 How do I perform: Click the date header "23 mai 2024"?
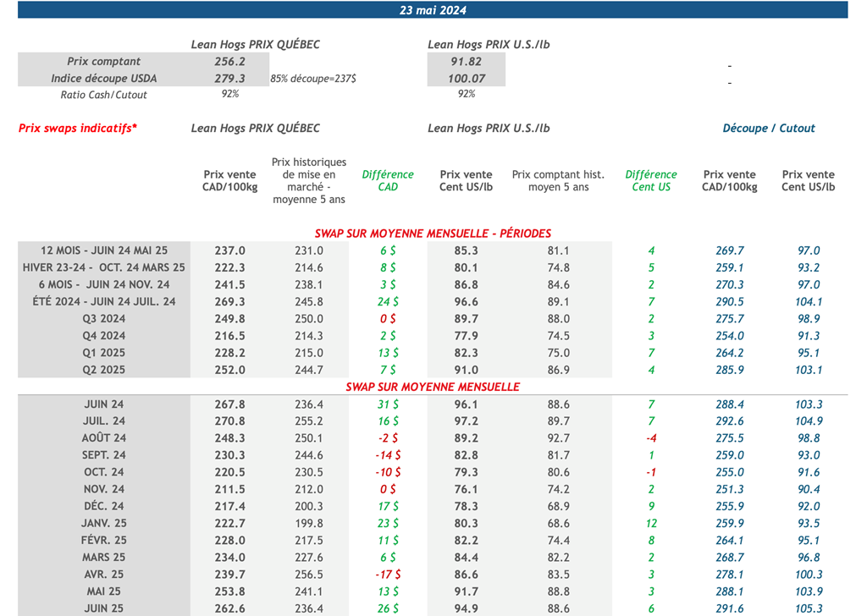[x=433, y=11]
